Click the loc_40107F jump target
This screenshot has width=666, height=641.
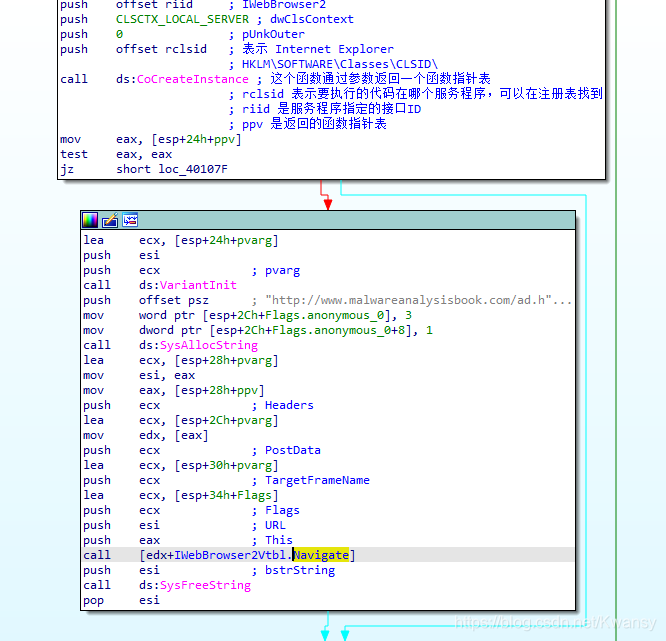193,169
